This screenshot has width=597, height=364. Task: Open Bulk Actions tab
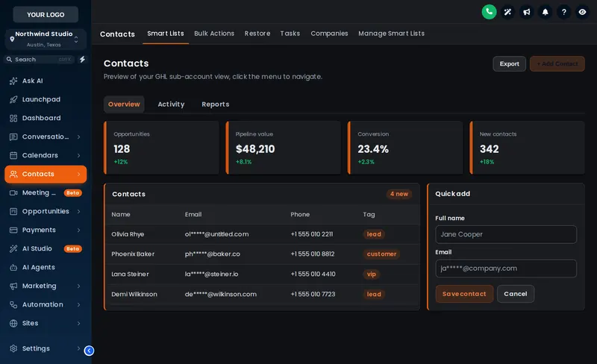tap(214, 34)
